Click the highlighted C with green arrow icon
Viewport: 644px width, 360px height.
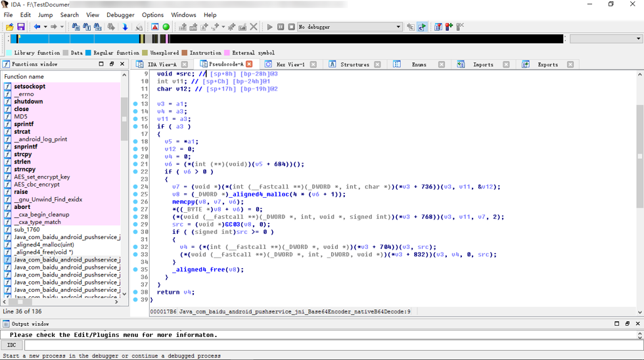(422, 27)
